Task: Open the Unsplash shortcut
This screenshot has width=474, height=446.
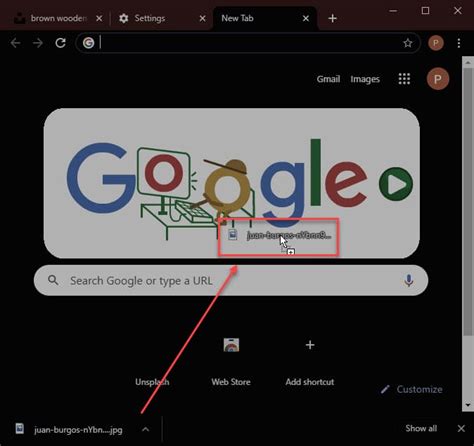Action: (152, 362)
